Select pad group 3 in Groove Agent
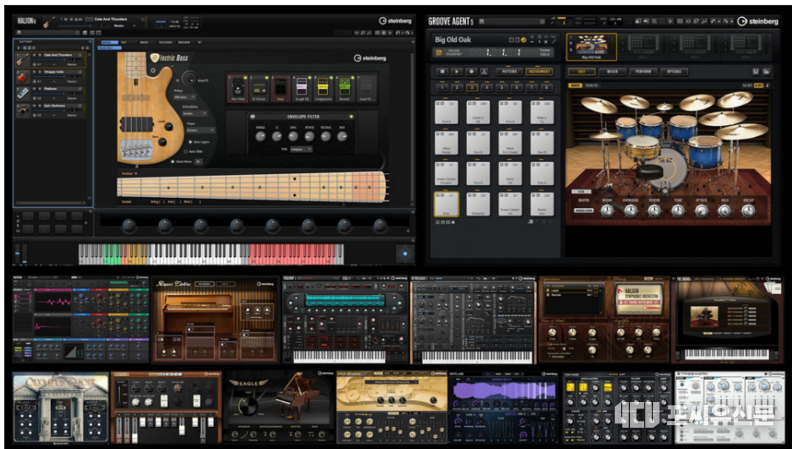This screenshot has width=792, height=449. tap(472, 87)
